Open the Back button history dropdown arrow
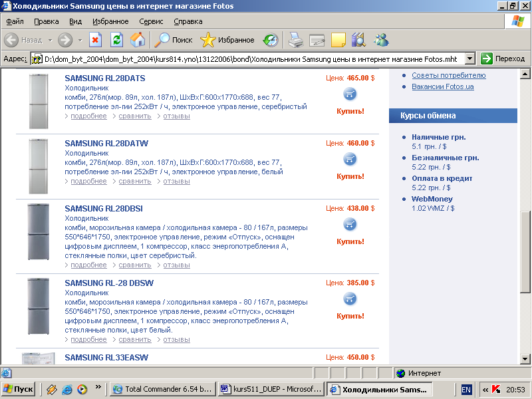532x399 pixels. pyautogui.click(x=51, y=40)
